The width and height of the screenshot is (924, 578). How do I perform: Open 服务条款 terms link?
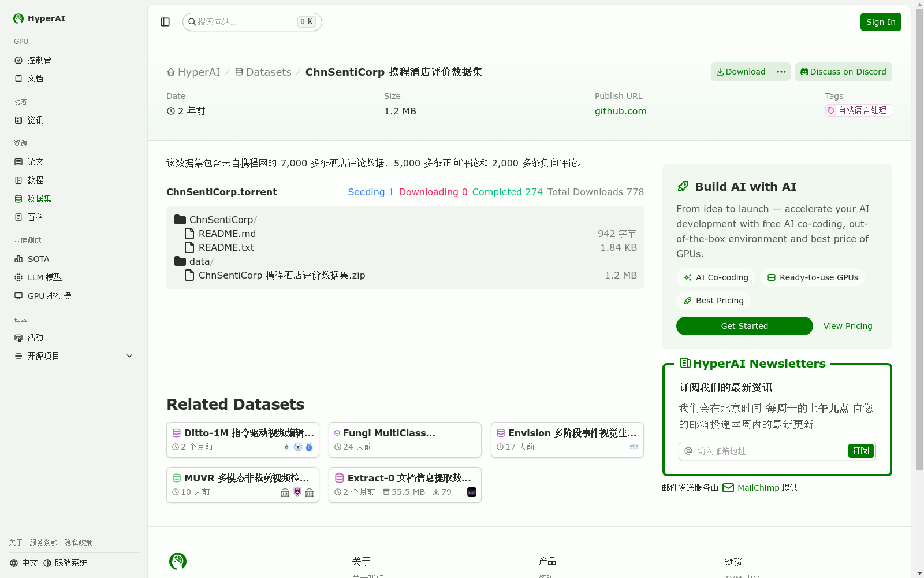[x=43, y=543]
